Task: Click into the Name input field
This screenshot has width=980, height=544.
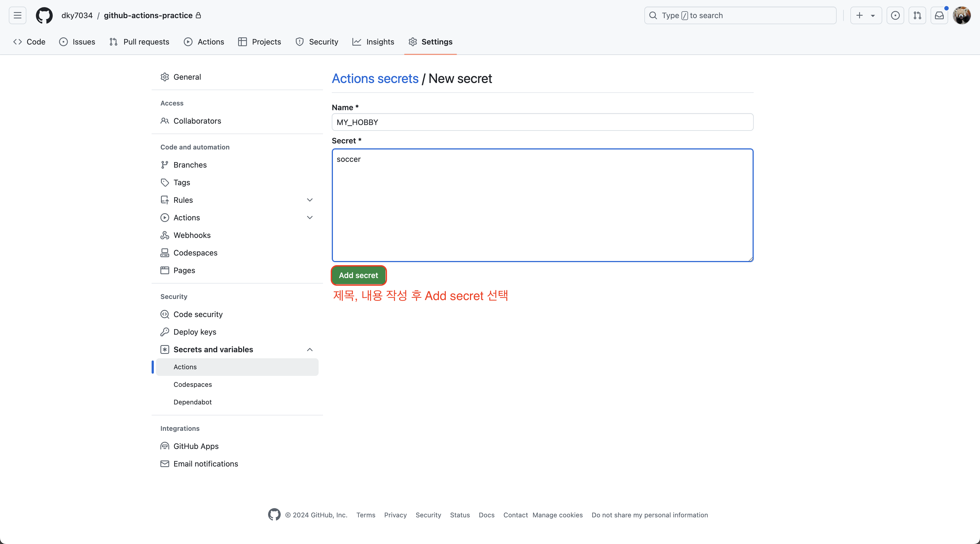Action: [542, 122]
